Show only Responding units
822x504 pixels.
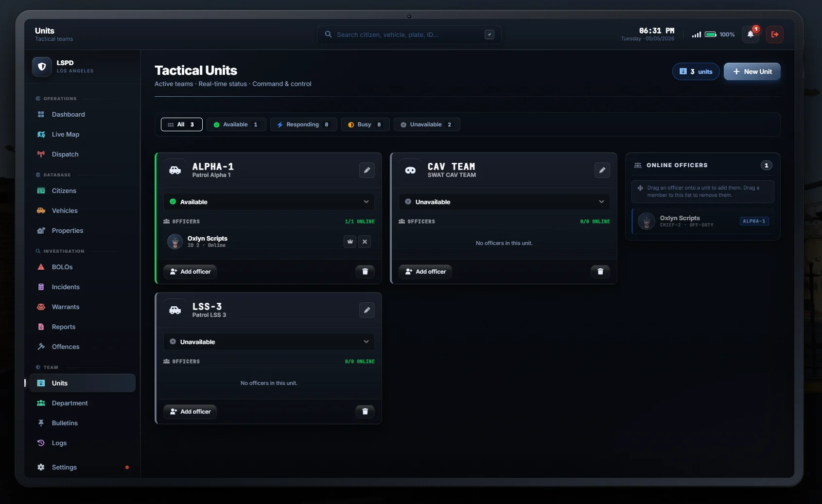coord(303,124)
